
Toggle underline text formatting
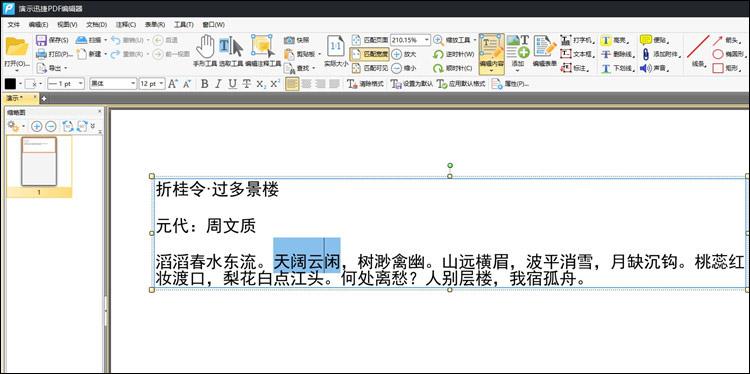coord(232,84)
